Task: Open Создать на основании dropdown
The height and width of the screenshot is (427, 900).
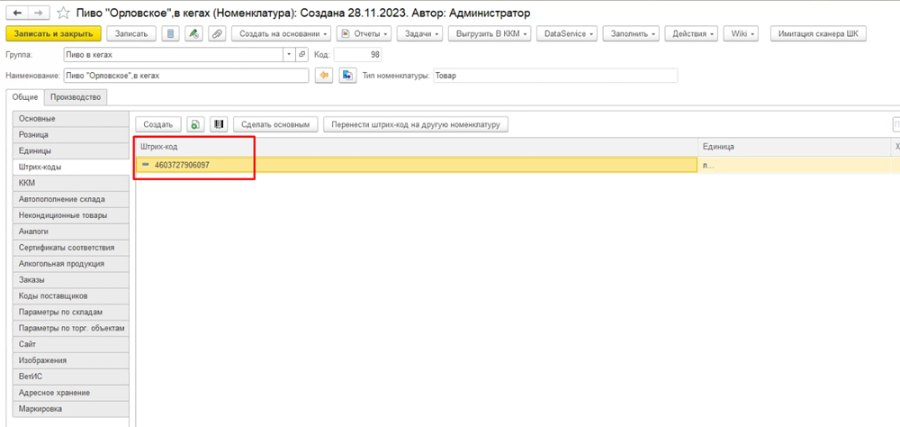Action: pyautogui.click(x=281, y=34)
